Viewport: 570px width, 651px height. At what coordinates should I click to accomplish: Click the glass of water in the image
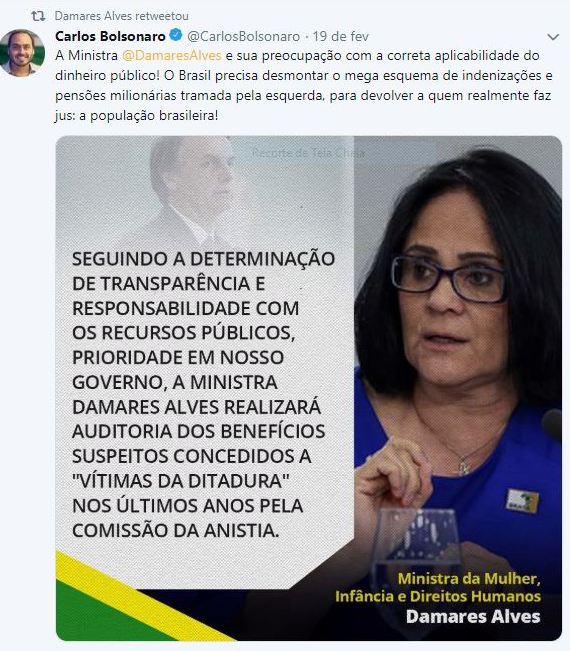click(x=417, y=546)
